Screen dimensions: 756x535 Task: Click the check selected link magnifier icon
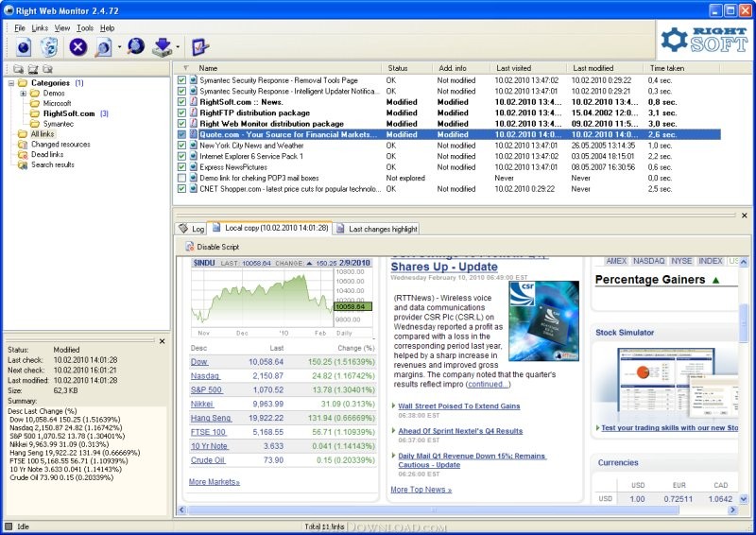(103, 47)
